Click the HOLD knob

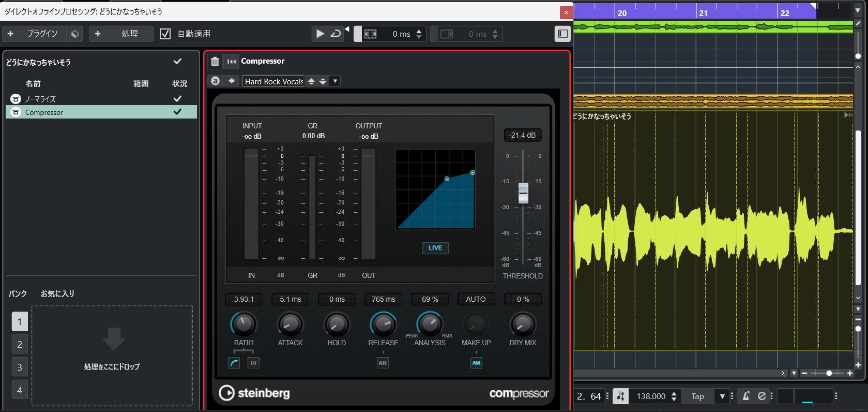tap(337, 324)
